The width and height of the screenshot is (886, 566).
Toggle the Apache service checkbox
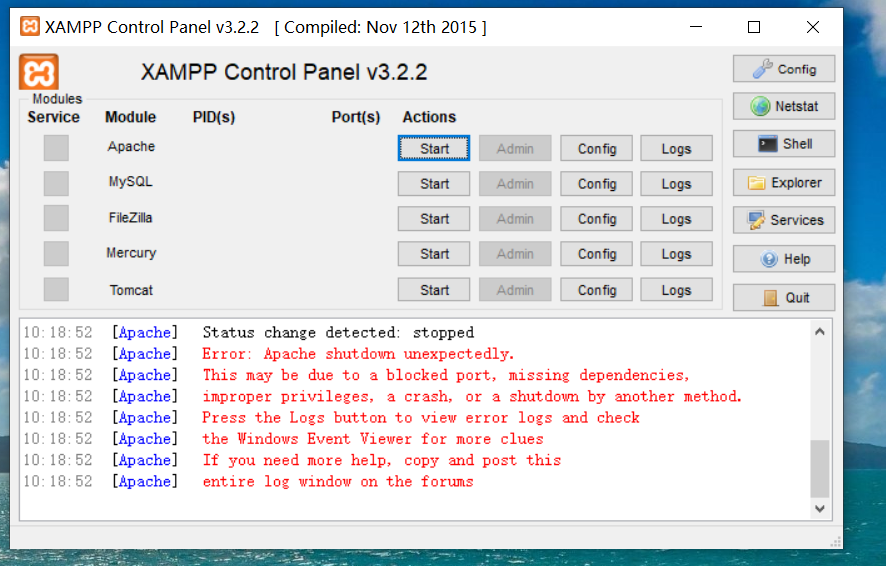click(x=56, y=148)
